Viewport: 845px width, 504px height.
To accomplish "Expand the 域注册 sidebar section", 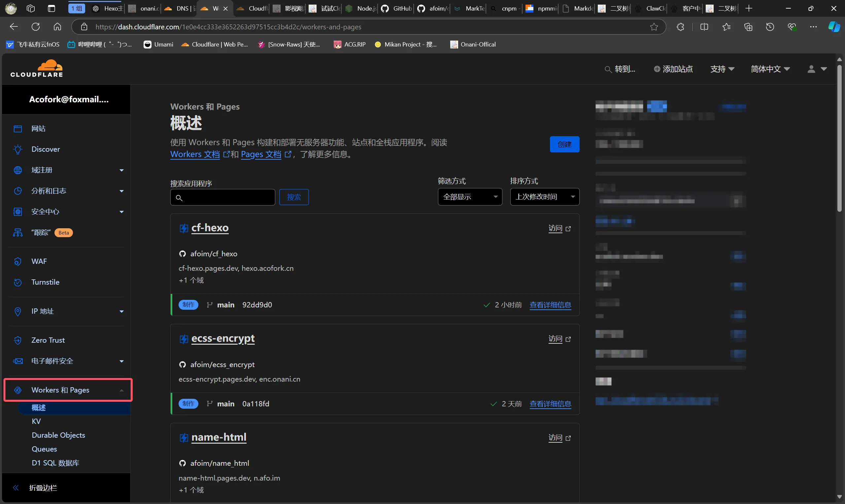I will pos(121,170).
